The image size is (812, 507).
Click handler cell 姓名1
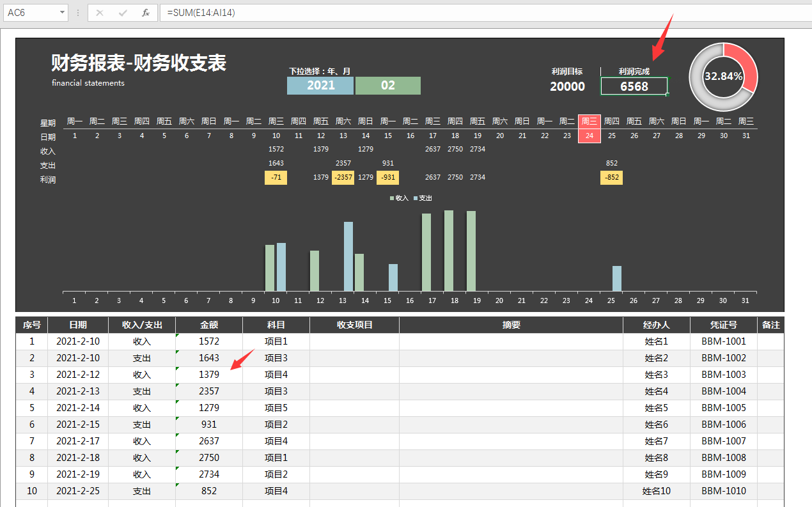point(657,341)
